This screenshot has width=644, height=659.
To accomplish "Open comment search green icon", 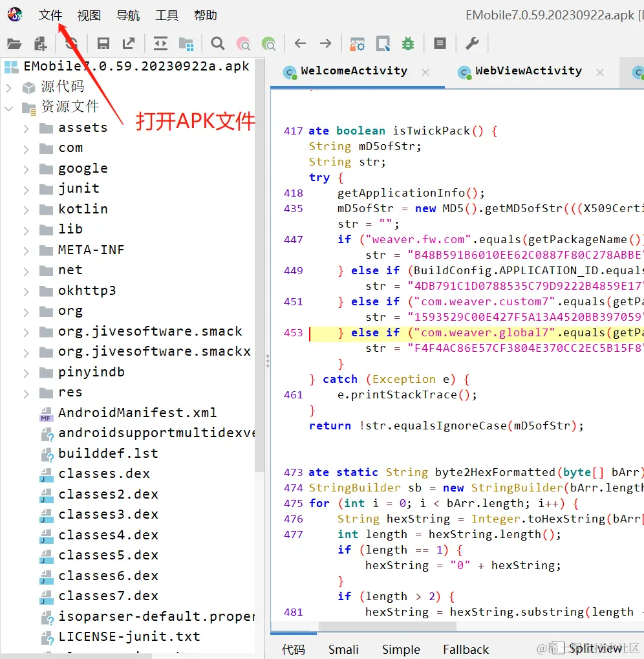I will pos(268,44).
